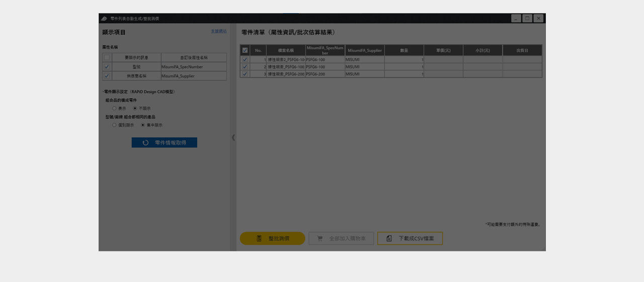Click the 檔案名稱 column header
Viewport: 644px width, 282px height.
coord(286,50)
